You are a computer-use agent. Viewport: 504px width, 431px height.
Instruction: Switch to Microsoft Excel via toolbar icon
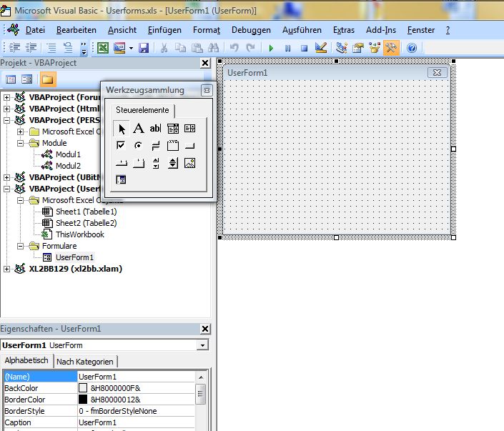coord(103,48)
